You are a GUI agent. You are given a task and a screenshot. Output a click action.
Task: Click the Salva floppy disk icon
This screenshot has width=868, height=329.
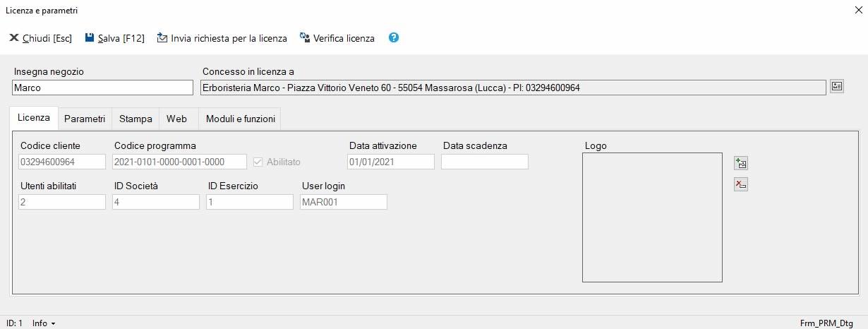coord(90,38)
